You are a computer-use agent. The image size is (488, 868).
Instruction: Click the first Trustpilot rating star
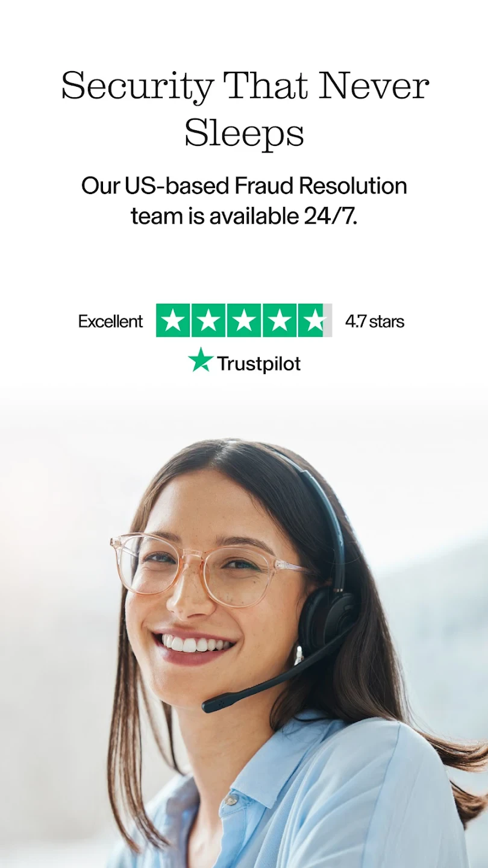[173, 320]
